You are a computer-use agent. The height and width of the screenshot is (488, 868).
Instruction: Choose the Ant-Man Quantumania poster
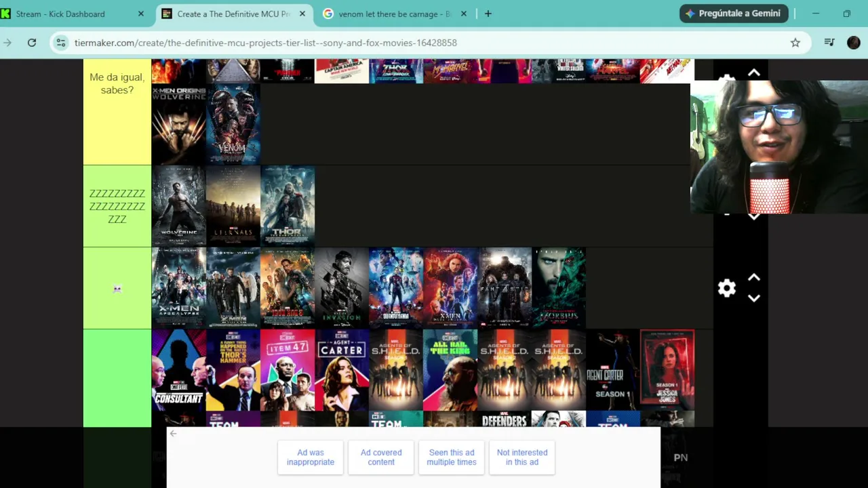point(396,288)
